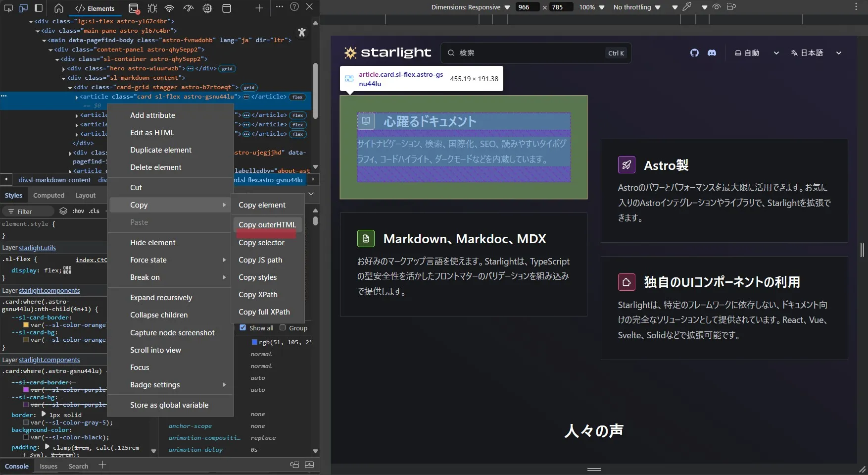Toggle grid badge on card-grid stagger div
Viewport: 868px width, 475px height.
coord(249,88)
